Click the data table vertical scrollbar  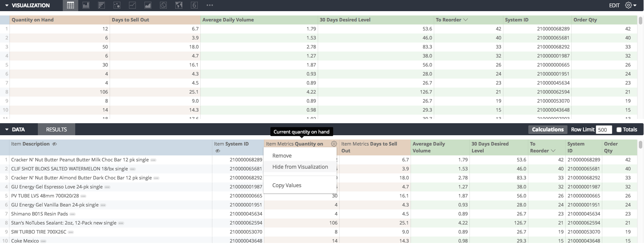point(641,144)
